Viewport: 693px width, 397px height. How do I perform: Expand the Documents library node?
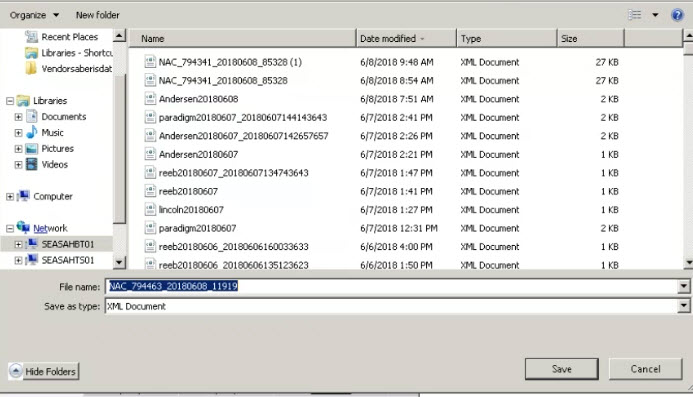(x=18, y=117)
